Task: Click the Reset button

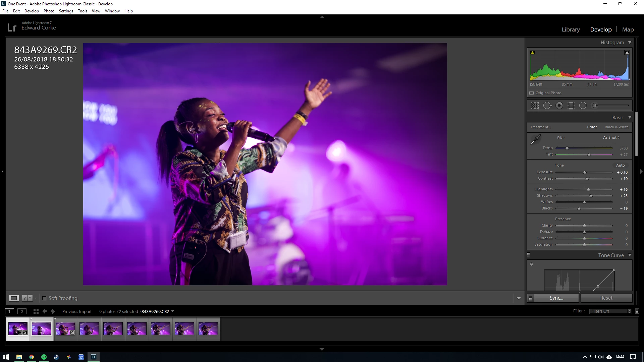Action: click(606, 298)
